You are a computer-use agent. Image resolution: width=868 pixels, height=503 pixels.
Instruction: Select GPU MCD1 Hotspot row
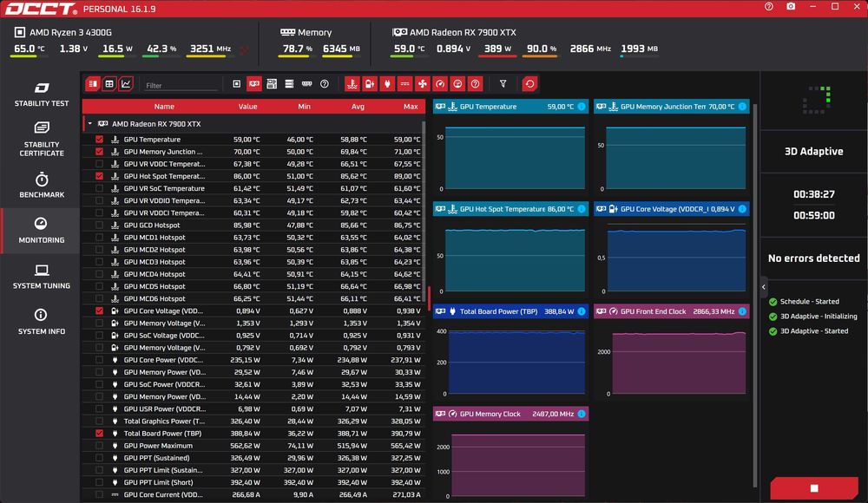253,238
